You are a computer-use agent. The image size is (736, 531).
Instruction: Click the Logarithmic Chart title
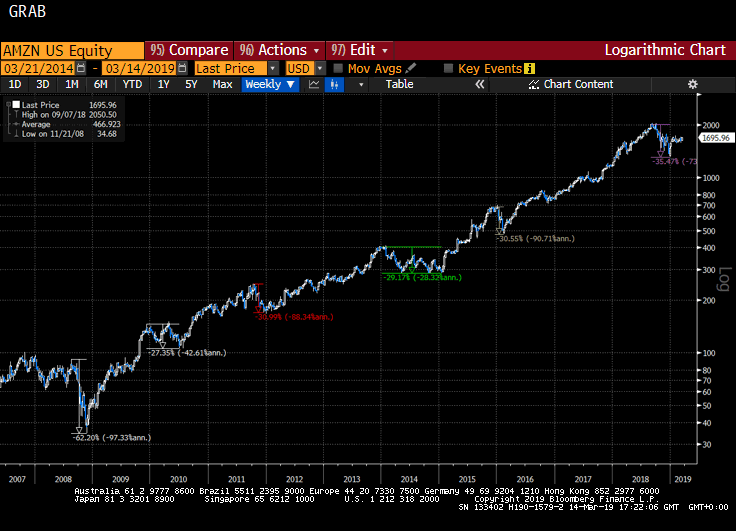coord(665,50)
